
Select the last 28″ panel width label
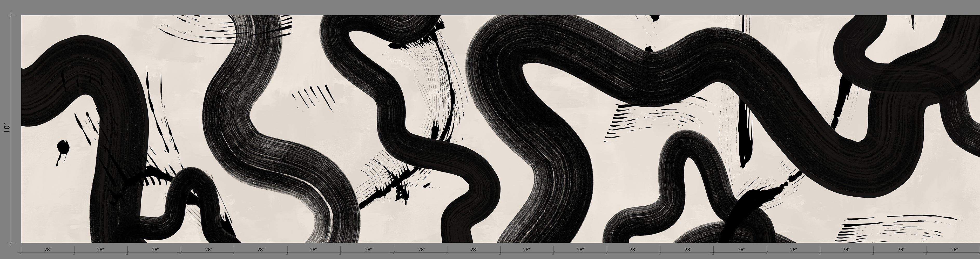954,250
